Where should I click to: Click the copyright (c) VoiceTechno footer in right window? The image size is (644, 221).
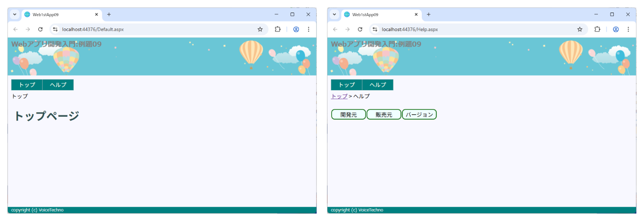click(x=357, y=210)
